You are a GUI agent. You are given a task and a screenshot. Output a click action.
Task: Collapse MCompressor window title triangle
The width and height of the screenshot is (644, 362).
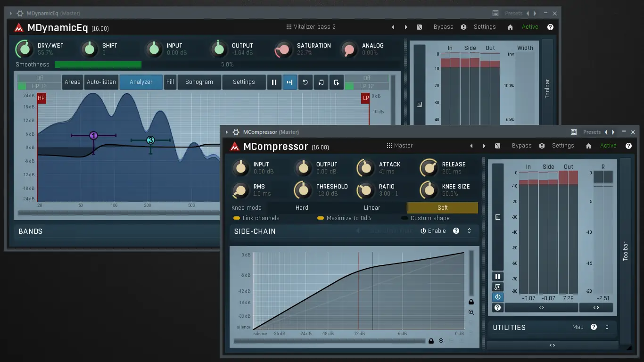[x=227, y=132]
